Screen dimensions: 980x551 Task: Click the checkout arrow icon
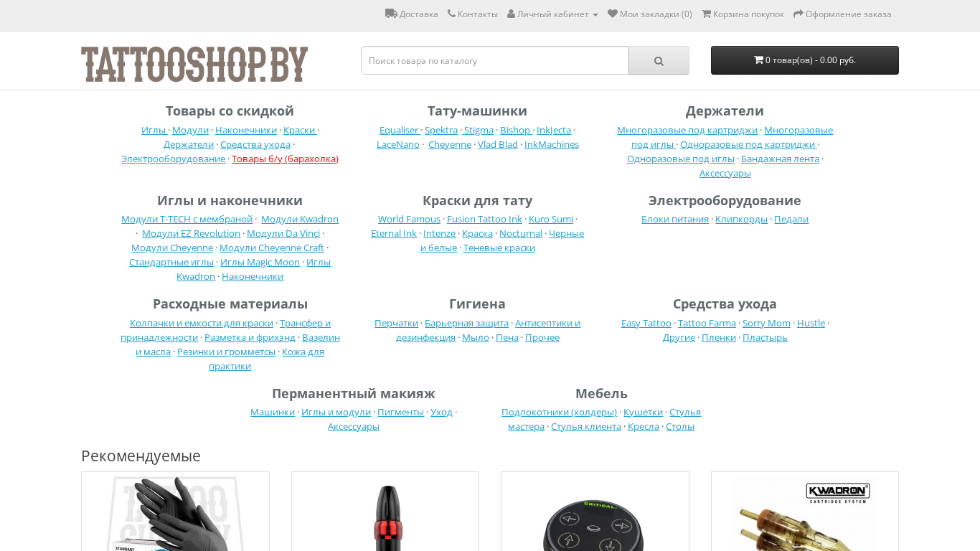click(x=798, y=14)
